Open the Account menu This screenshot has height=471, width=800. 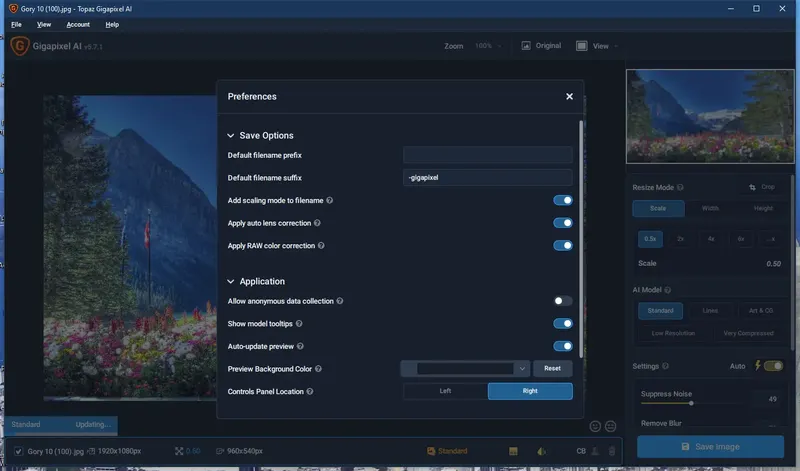coord(78,24)
